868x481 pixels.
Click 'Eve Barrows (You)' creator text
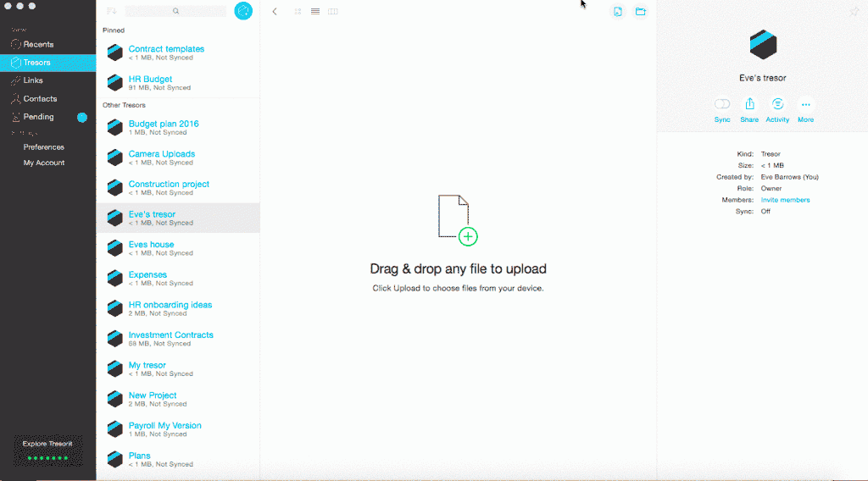[789, 177]
